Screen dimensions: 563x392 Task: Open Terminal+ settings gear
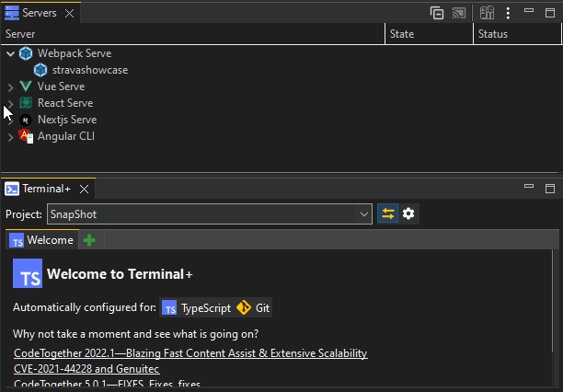coord(408,213)
